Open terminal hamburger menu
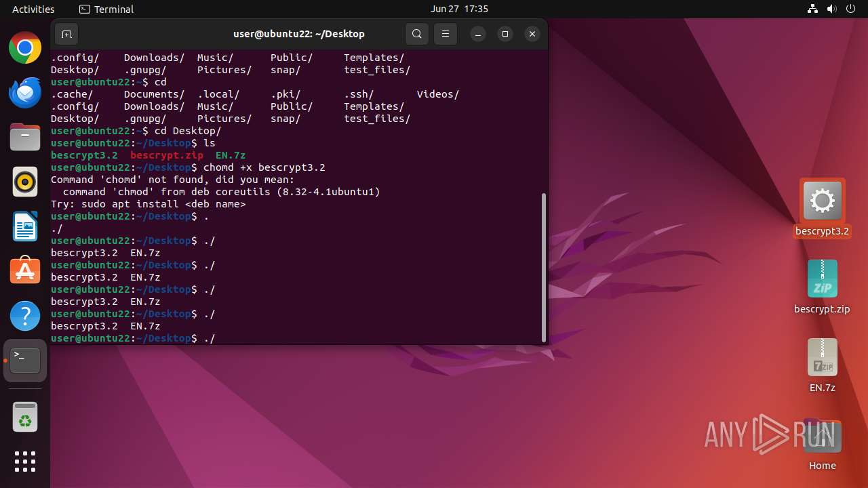Image resolution: width=868 pixels, height=488 pixels. click(x=445, y=34)
